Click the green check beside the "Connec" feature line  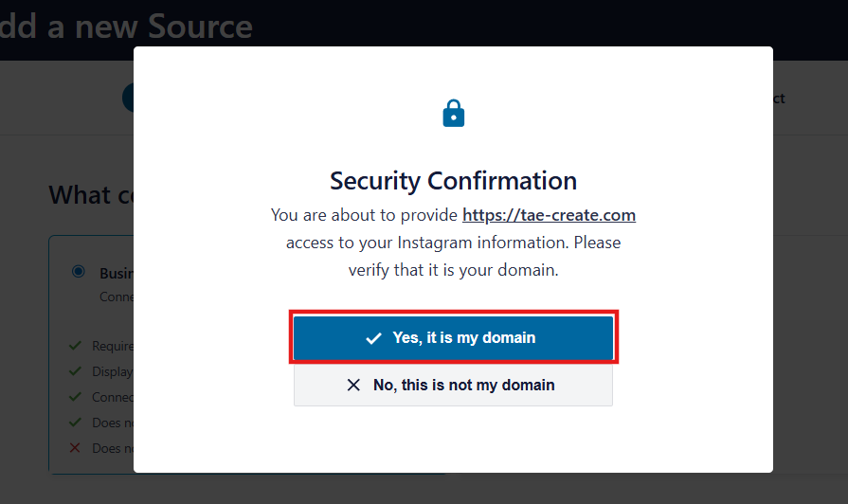(75, 397)
